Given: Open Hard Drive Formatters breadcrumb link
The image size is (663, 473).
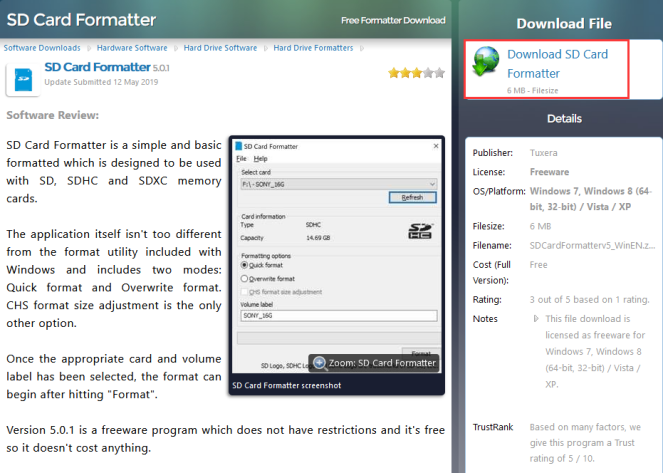Looking at the screenshot, I should click(313, 48).
